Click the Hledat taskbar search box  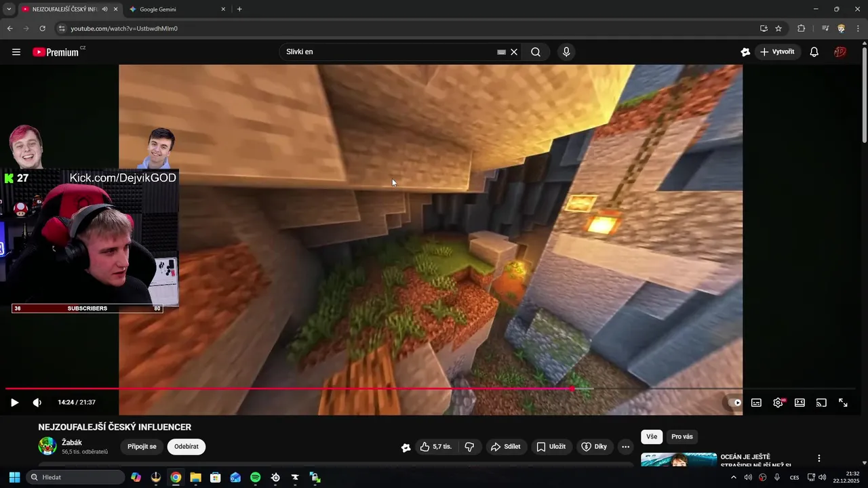[75, 477]
